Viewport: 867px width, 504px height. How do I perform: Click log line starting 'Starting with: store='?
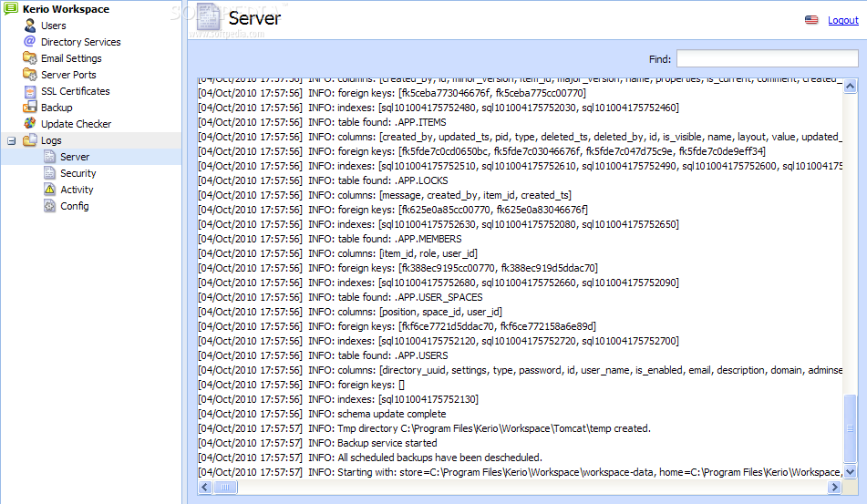coord(521,472)
